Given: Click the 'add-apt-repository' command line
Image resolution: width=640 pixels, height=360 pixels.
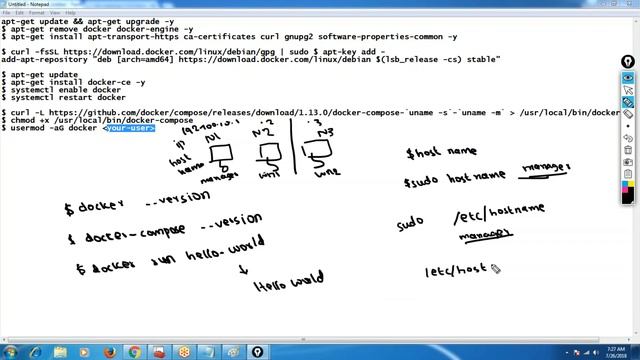Looking at the screenshot, I should tap(251, 60).
